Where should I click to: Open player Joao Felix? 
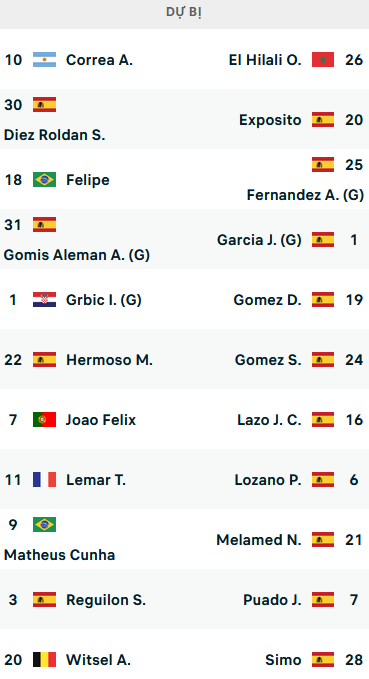[101, 420]
